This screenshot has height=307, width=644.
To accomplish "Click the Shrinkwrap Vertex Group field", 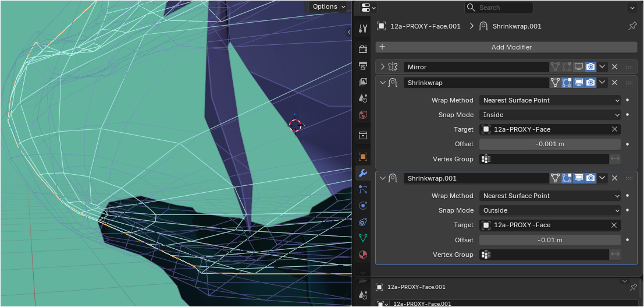I will tap(544, 159).
